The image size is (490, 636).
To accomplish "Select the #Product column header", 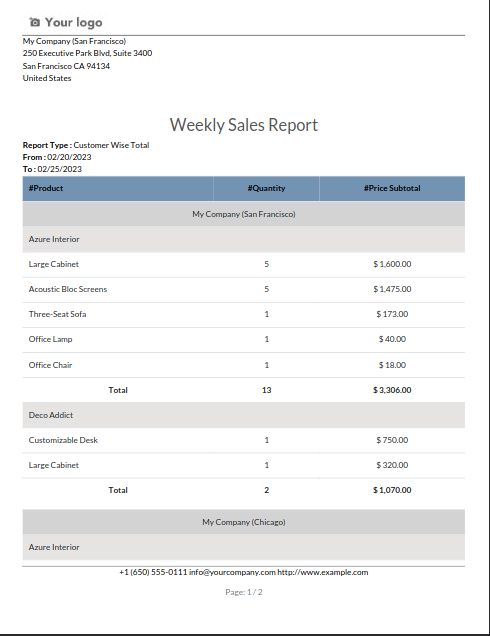I will click(118, 189).
